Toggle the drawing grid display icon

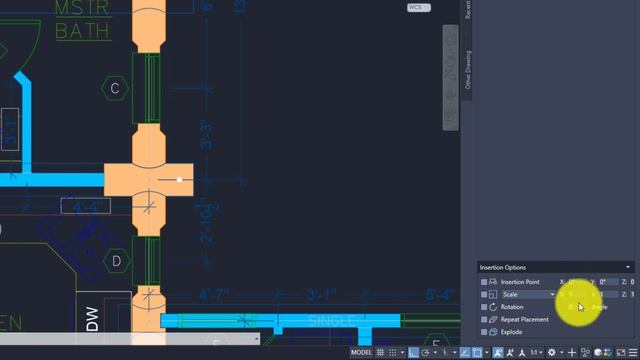pos(380,353)
